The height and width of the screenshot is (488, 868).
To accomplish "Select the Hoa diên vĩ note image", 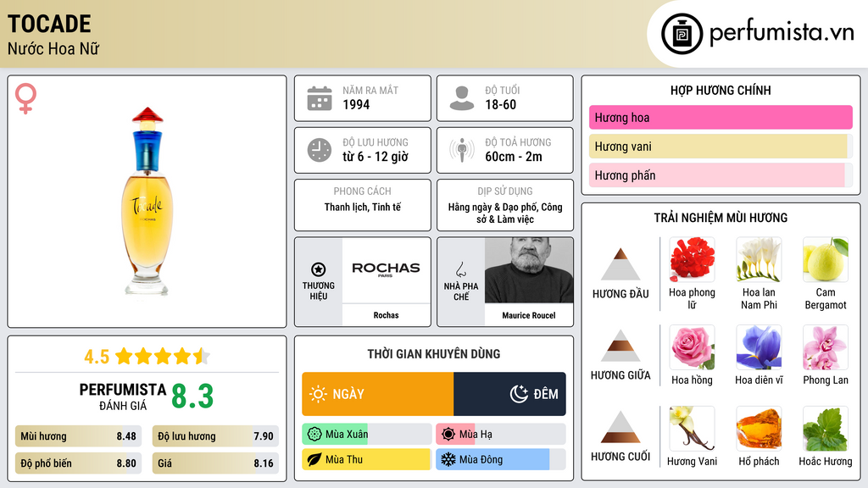I will [x=759, y=347].
